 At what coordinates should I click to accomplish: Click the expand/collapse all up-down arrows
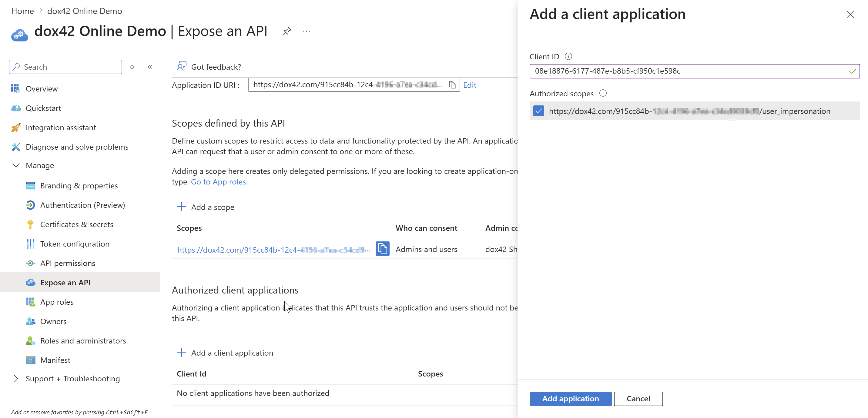[132, 67]
